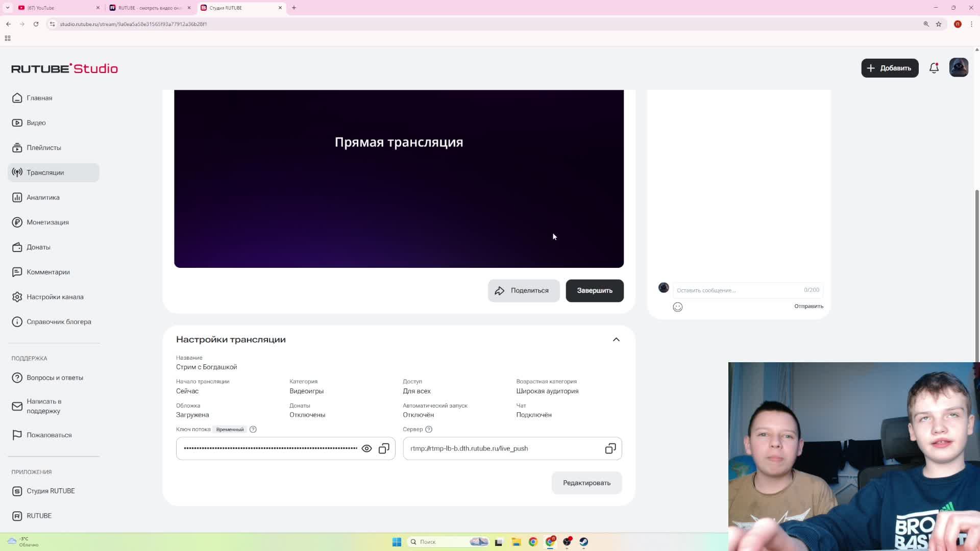Select Трансляции in the sidebar
Viewport: 980px width, 551px height.
(54, 172)
